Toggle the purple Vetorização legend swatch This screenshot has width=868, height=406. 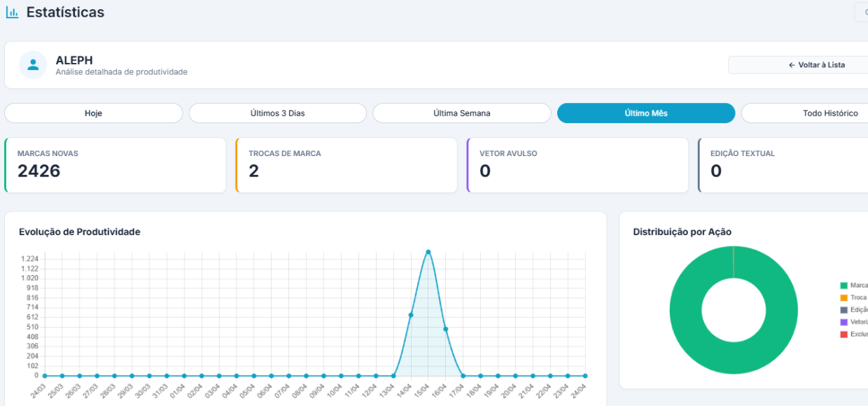(843, 322)
